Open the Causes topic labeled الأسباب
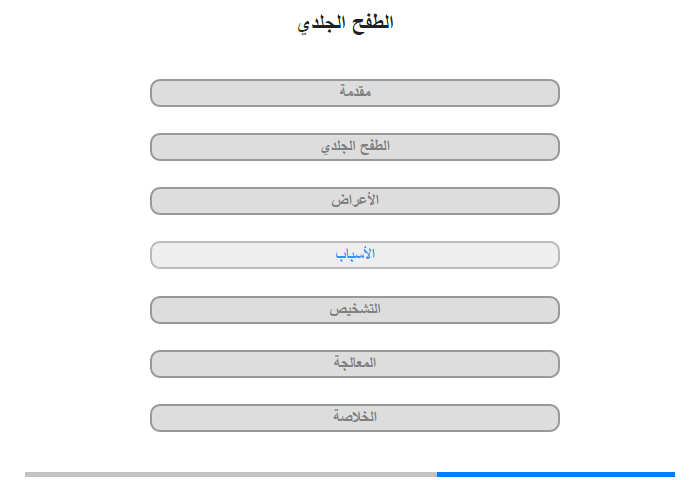 pyautogui.click(x=354, y=255)
